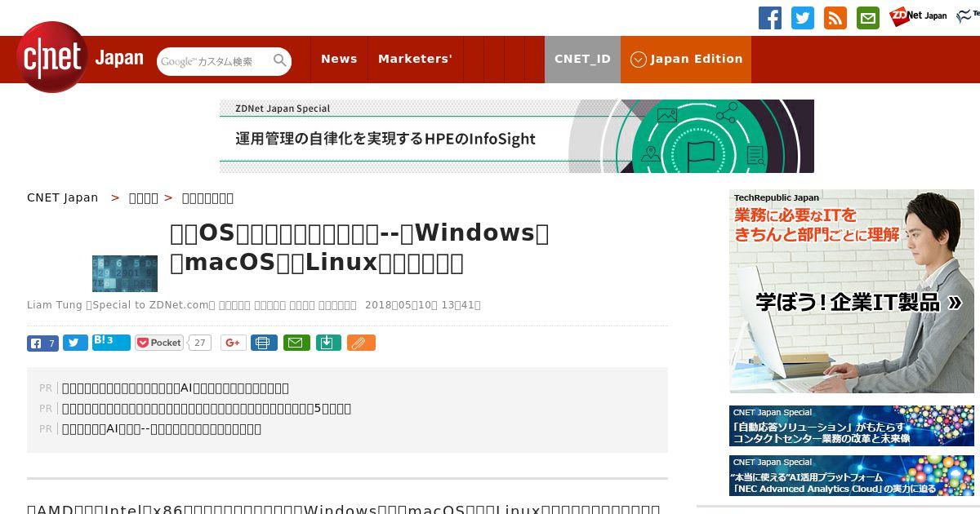Open the green email newsletter icon in header
This screenshot has height=514, width=980.
[x=868, y=18]
